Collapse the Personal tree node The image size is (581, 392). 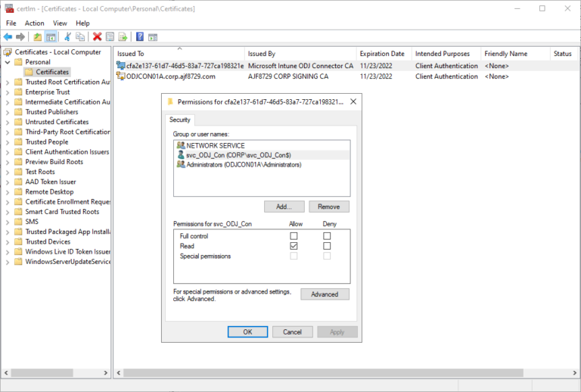[x=8, y=62]
